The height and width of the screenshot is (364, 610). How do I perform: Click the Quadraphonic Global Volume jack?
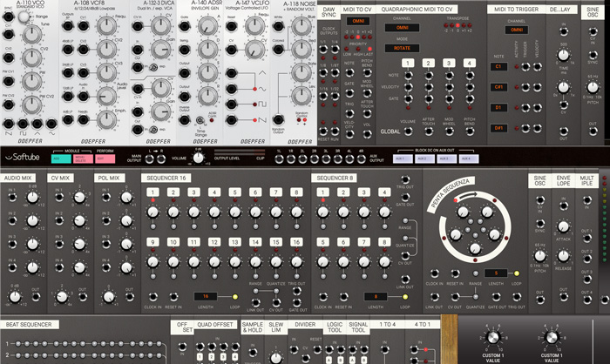click(x=408, y=131)
